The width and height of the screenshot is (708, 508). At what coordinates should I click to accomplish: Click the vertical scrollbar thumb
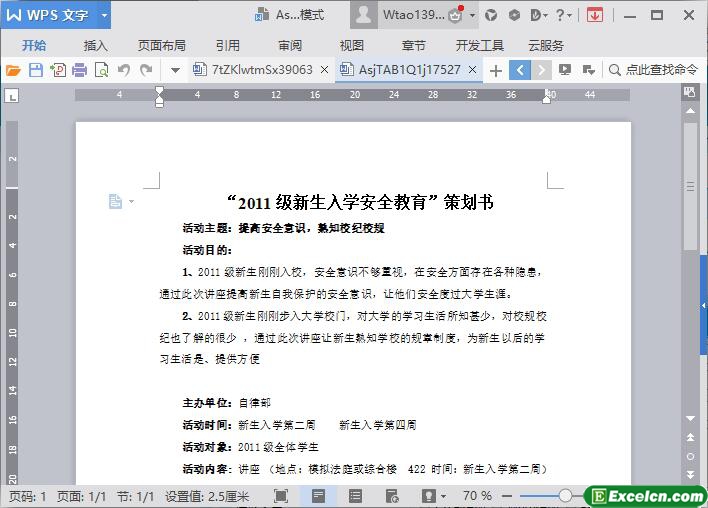pos(690,186)
